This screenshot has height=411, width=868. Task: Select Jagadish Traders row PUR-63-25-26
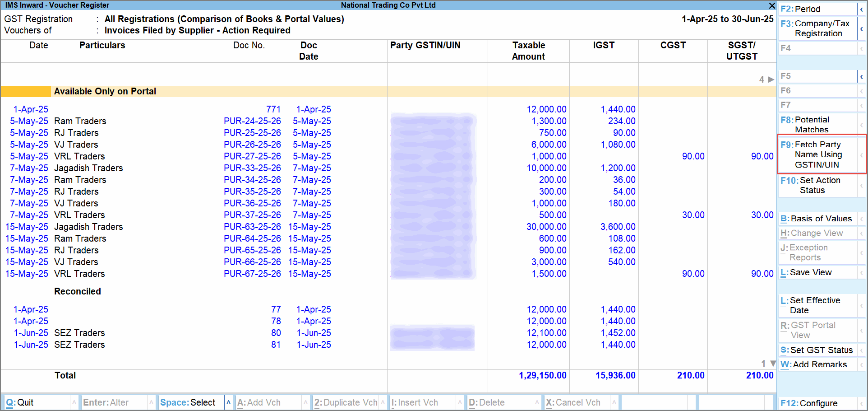[x=388, y=227]
